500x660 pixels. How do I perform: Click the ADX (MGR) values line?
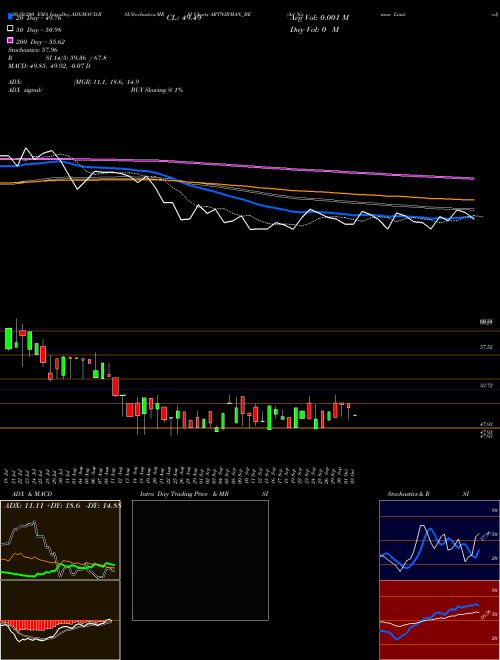point(74,82)
